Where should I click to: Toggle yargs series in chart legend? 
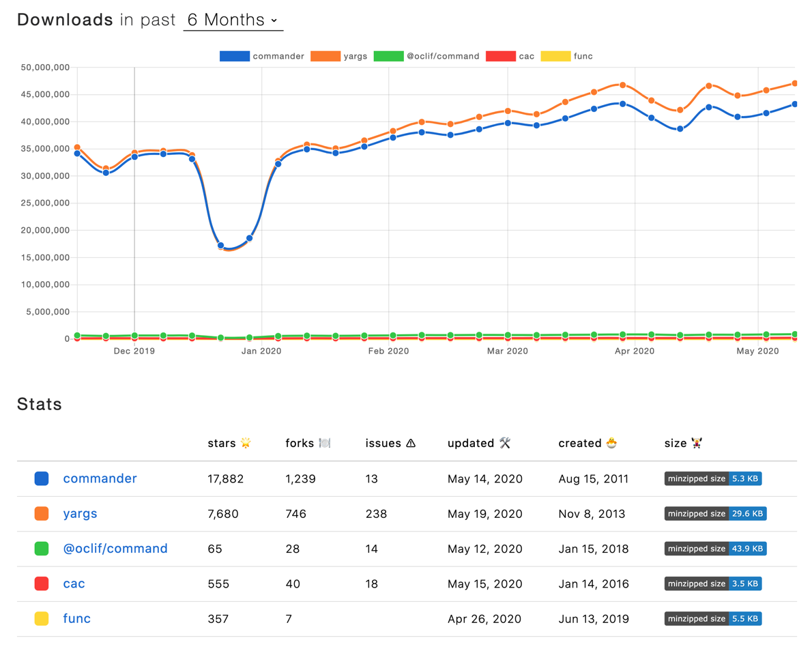pyautogui.click(x=338, y=56)
